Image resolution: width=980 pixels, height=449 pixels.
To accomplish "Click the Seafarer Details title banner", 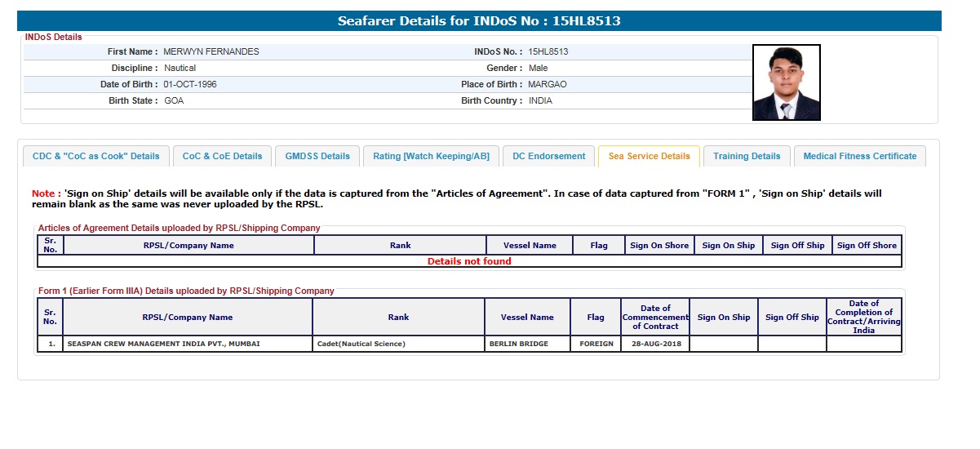I will (x=479, y=21).
